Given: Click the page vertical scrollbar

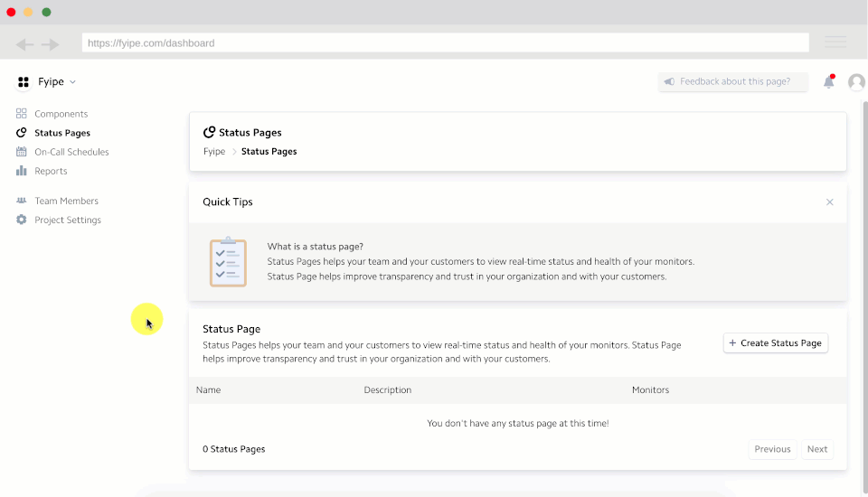Looking at the screenshot, I should [x=864, y=296].
